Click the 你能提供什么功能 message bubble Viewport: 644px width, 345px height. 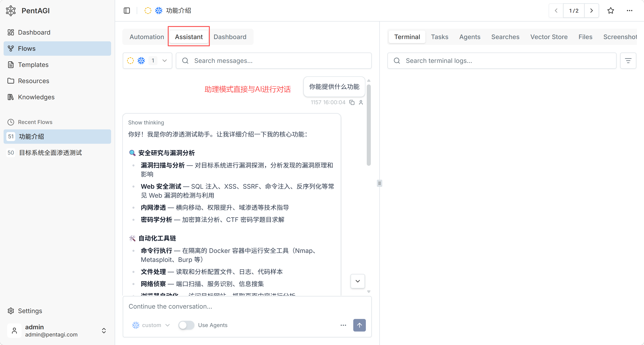(x=334, y=87)
